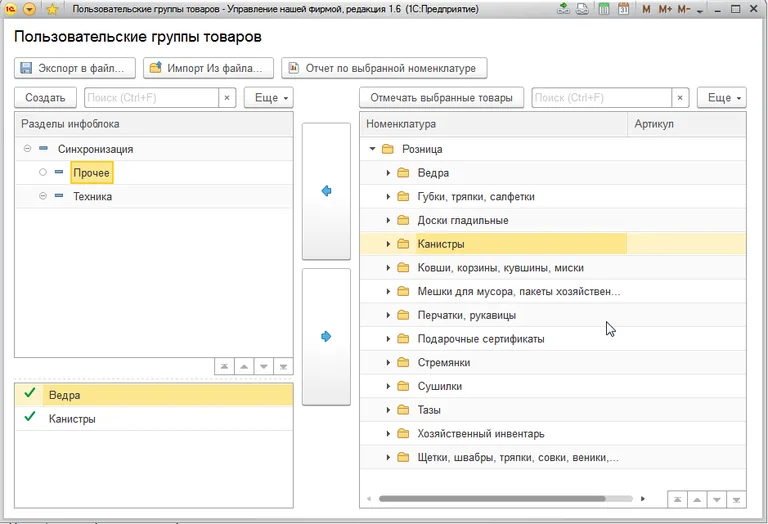Collapse the Синхронизация tree node
This screenshot has height=524, width=768.
pyautogui.click(x=27, y=149)
